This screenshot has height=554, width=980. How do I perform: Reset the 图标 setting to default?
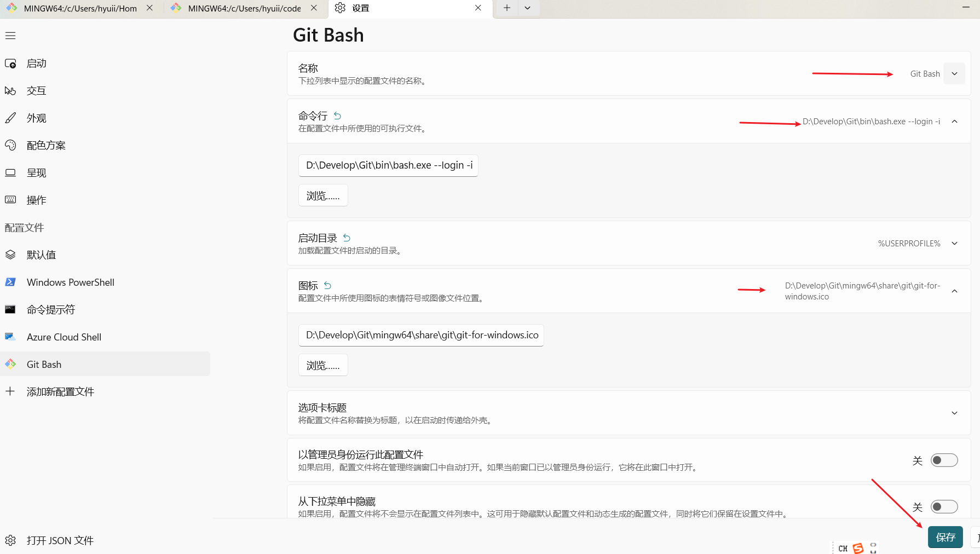pos(327,285)
